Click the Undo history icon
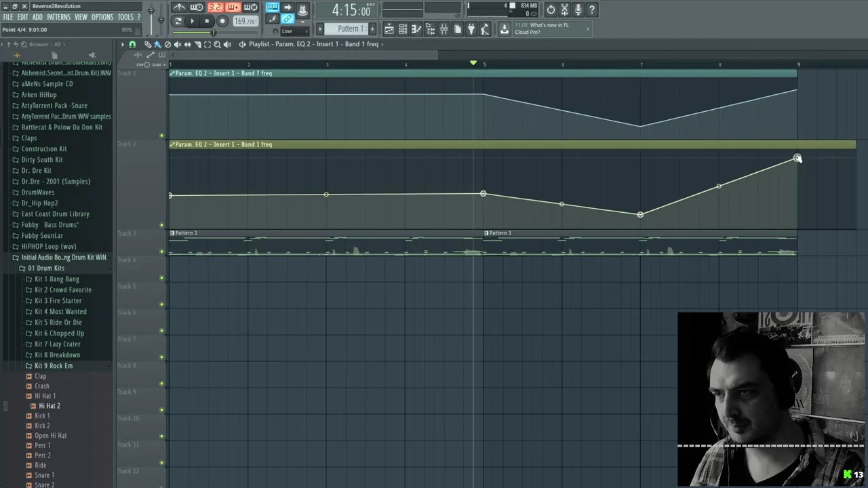 click(x=551, y=9)
